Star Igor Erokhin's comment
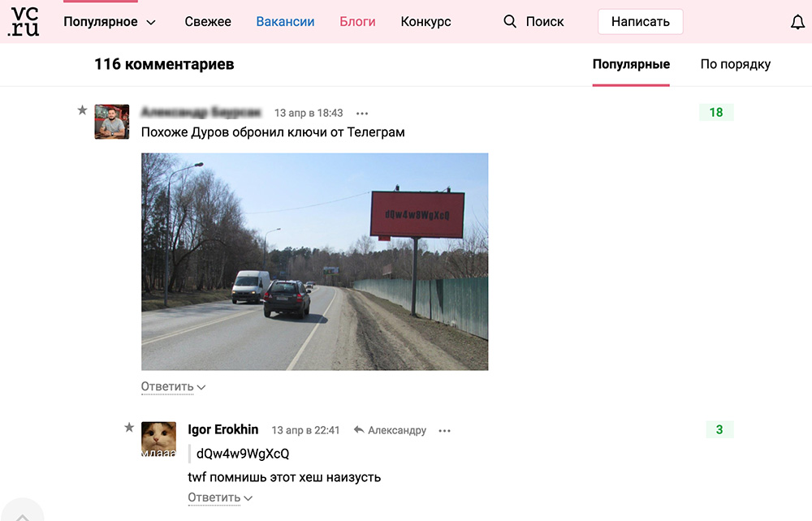Image resolution: width=812 pixels, height=521 pixels. tap(129, 428)
